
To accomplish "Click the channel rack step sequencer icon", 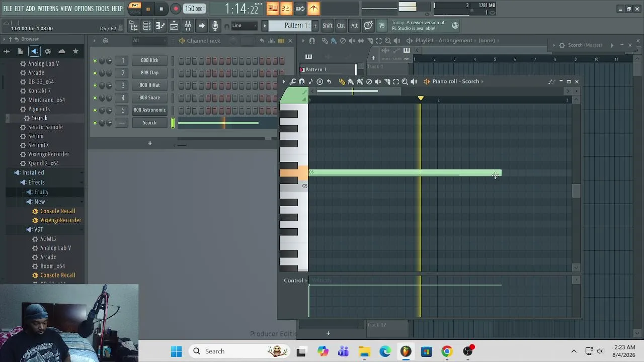I will click(x=281, y=41).
